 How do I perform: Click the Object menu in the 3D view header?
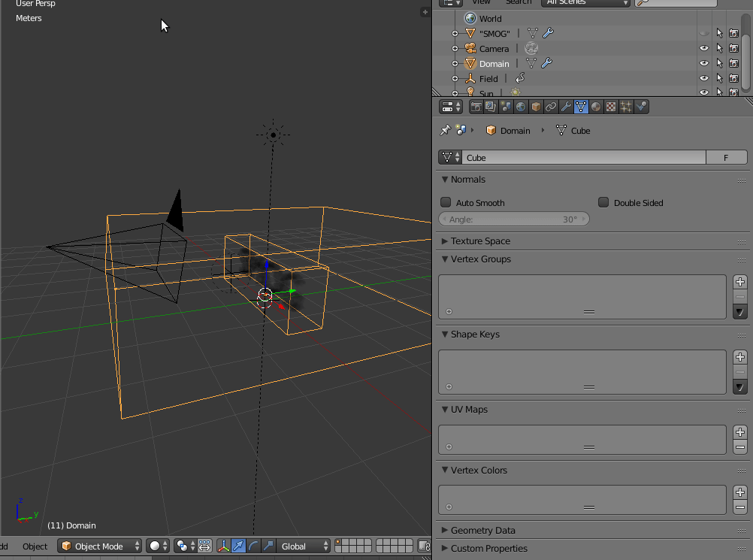[x=34, y=546]
